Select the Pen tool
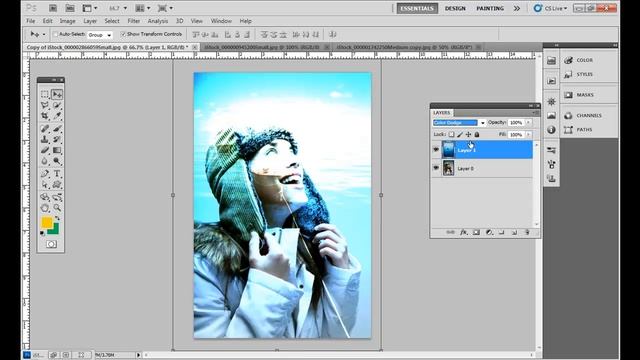The image size is (640, 360). tap(45, 174)
